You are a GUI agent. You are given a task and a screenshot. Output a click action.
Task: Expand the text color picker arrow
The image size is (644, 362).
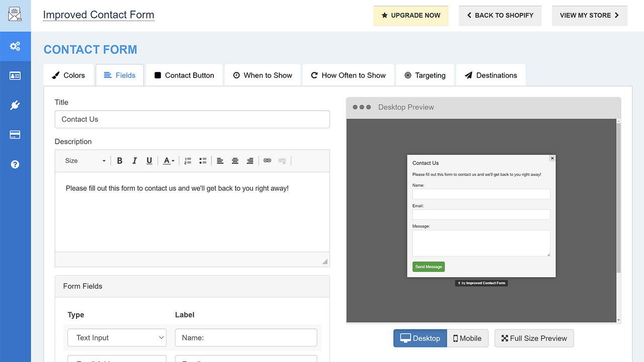click(x=173, y=160)
